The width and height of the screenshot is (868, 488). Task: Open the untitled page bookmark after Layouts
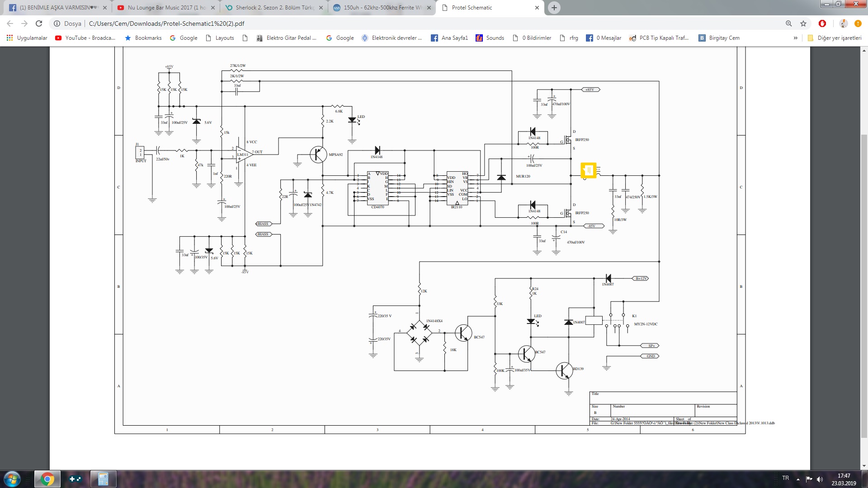245,38
